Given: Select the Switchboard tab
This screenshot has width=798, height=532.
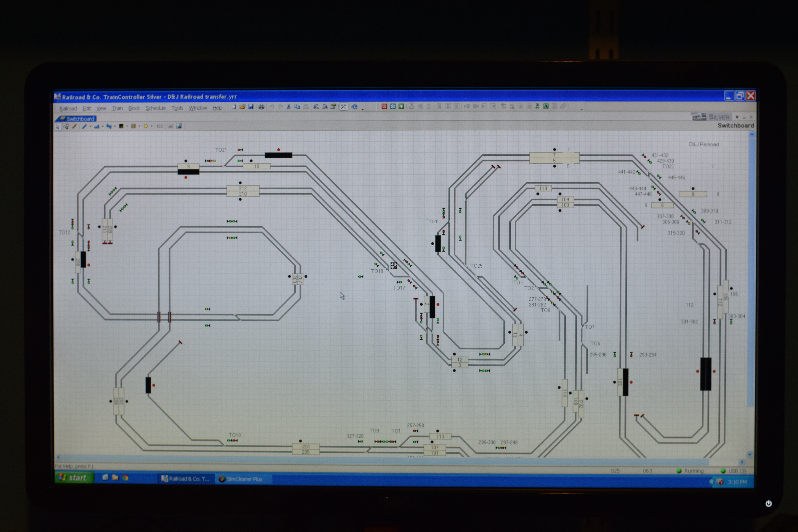Looking at the screenshot, I should point(76,119).
